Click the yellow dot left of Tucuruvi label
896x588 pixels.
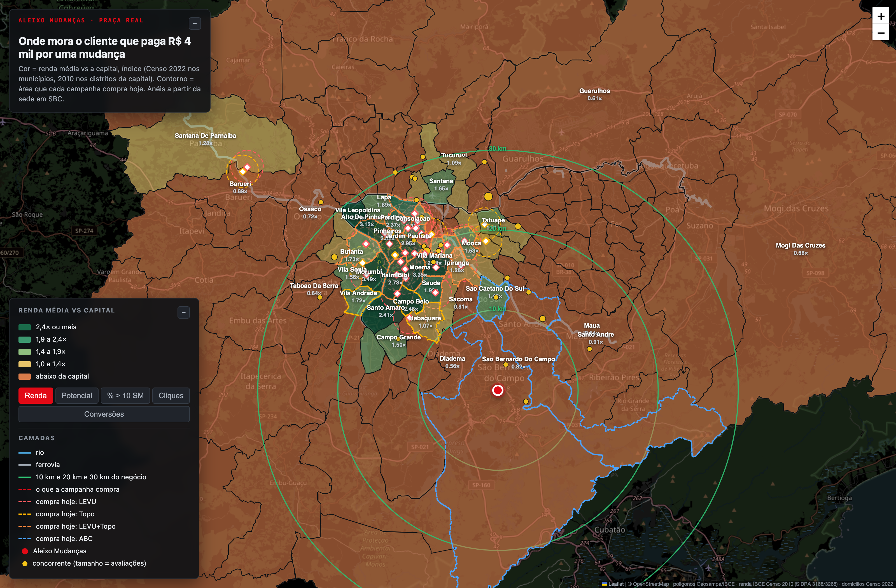(423, 157)
